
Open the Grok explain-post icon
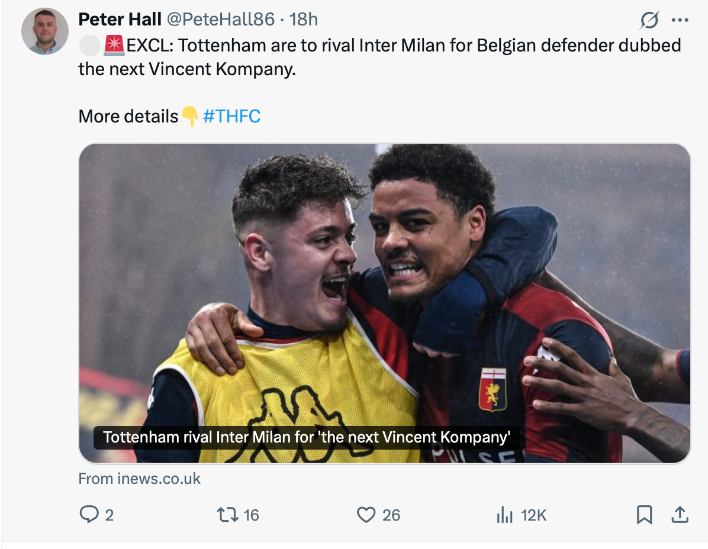[649, 20]
